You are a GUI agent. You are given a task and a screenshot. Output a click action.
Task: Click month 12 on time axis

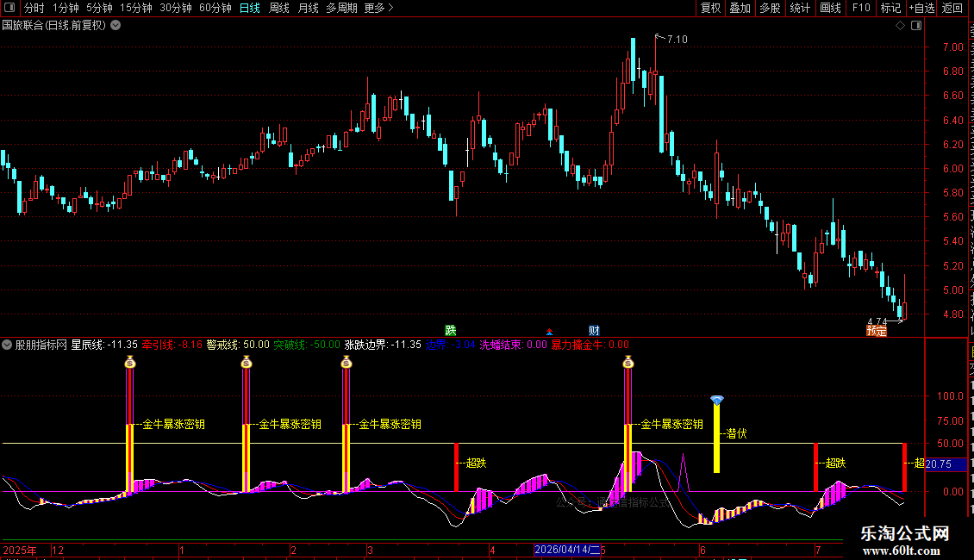coord(58,550)
